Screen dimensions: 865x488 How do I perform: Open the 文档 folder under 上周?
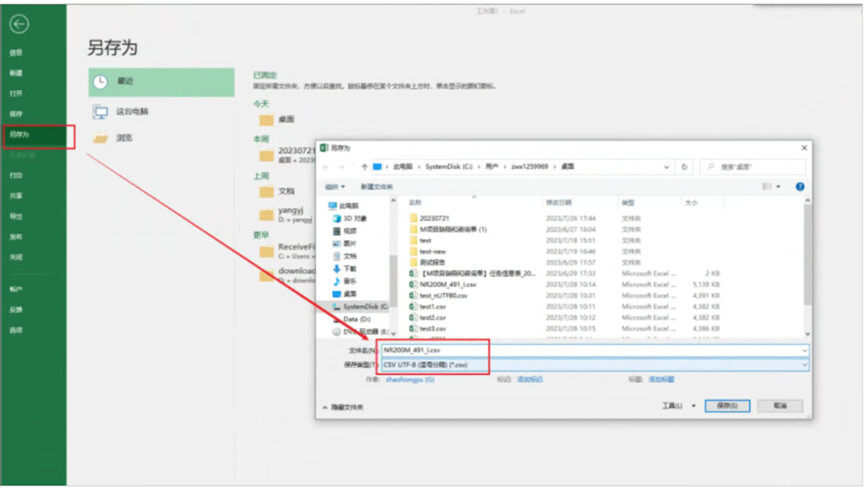coord(277,191)
